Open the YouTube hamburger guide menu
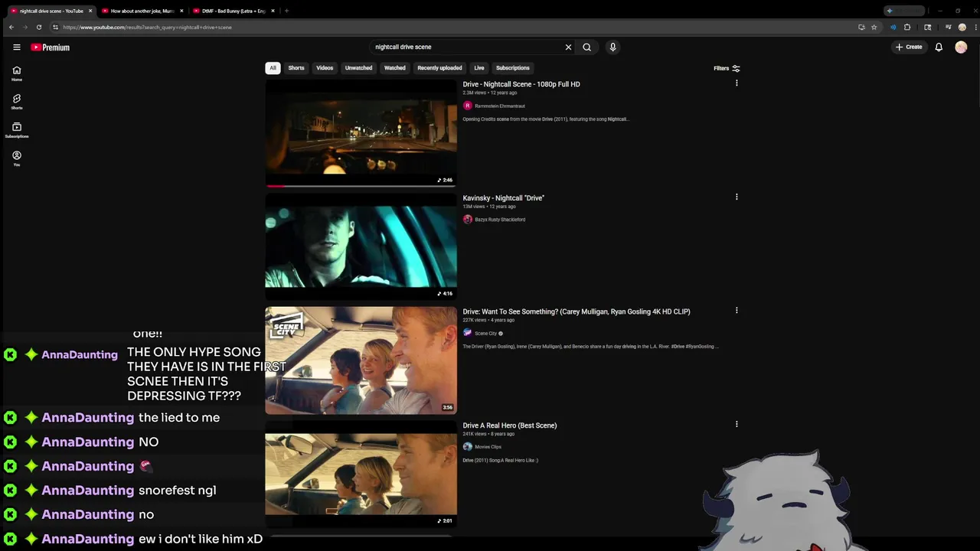 pos(16,47)
